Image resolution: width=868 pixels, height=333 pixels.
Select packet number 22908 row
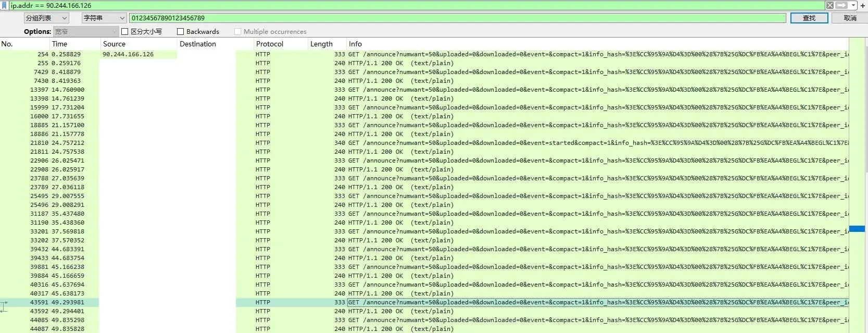pyautogui.click(x=424, y=169)
